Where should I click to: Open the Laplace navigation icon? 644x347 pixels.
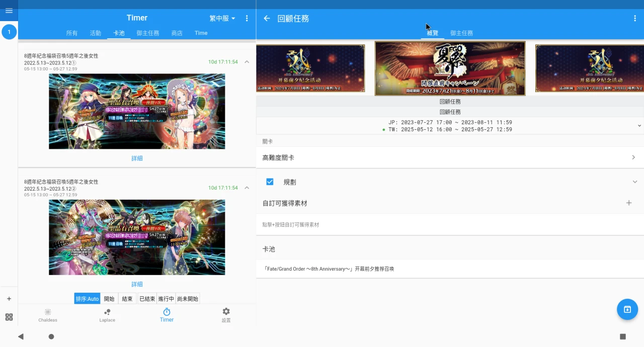pyautogui.click(x=107, y=315)
